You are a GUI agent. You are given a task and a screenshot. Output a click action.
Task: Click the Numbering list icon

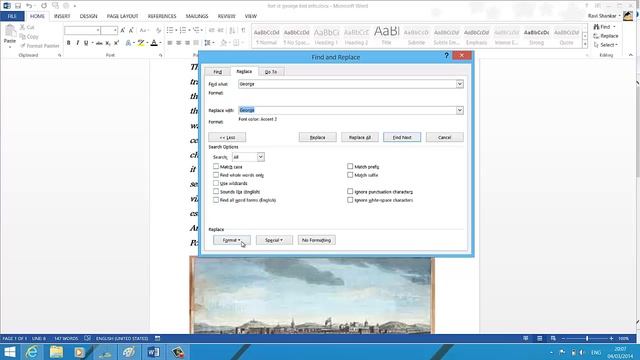coord(183,31)
